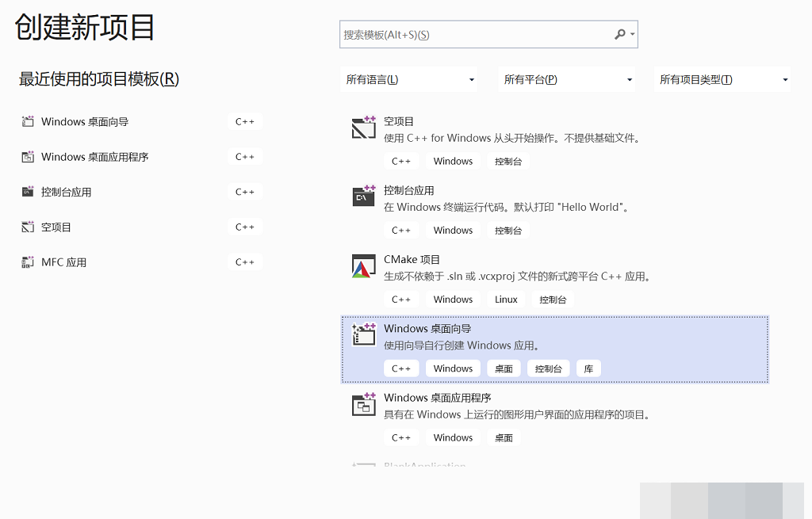Click C++ tag beside recent Windows 桌面应用程序

click(245, 157)
